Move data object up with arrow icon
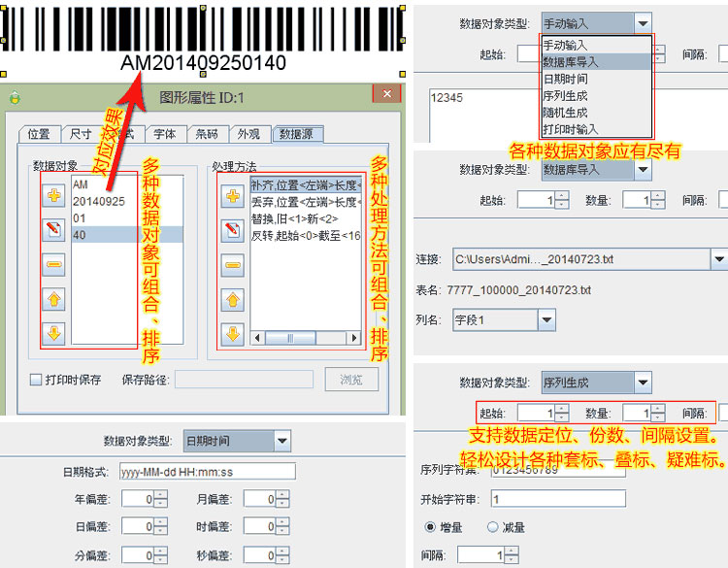728x568 pixels. click(54, 299)
